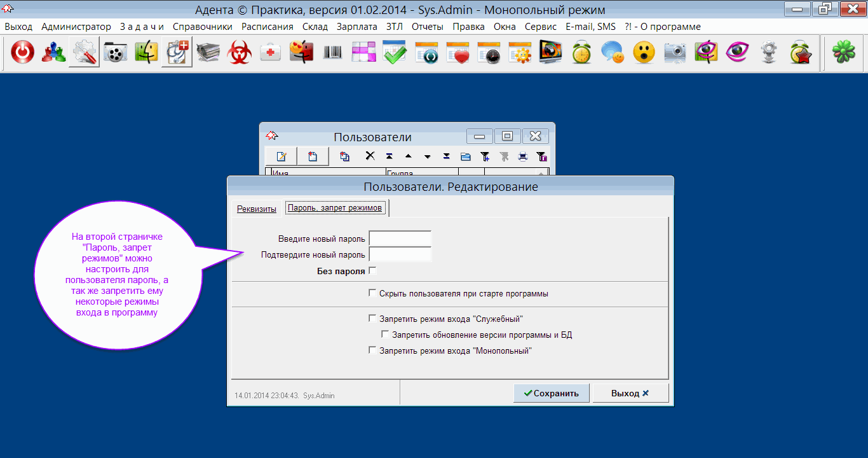Click the calendar with green checkmark icon
Viewport: 868px width, 458px height.
395,53
